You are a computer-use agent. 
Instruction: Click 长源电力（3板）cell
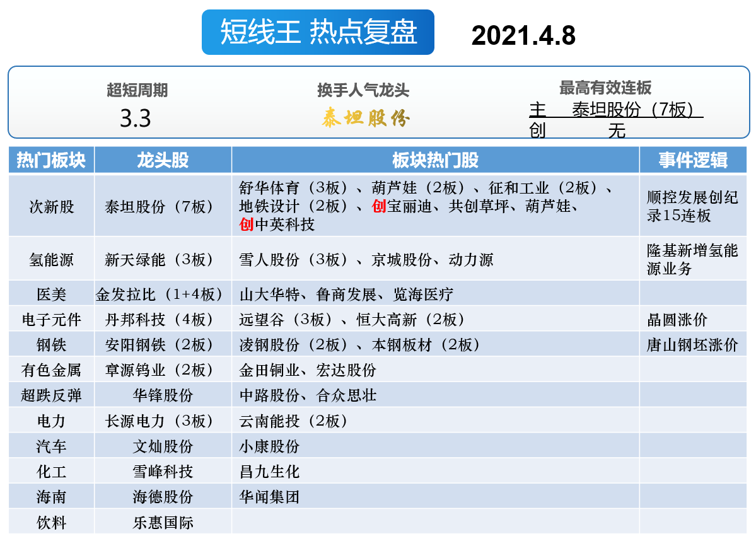[163, 421]
